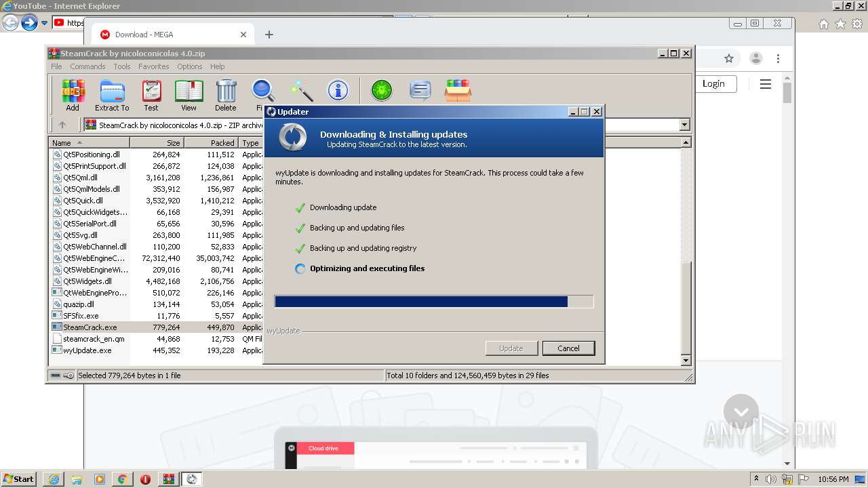The width and height of the screenshot is (868, 488).
Task: Click the Info toolbar icon in WinRAR
Action: click(x=338, y=90)
